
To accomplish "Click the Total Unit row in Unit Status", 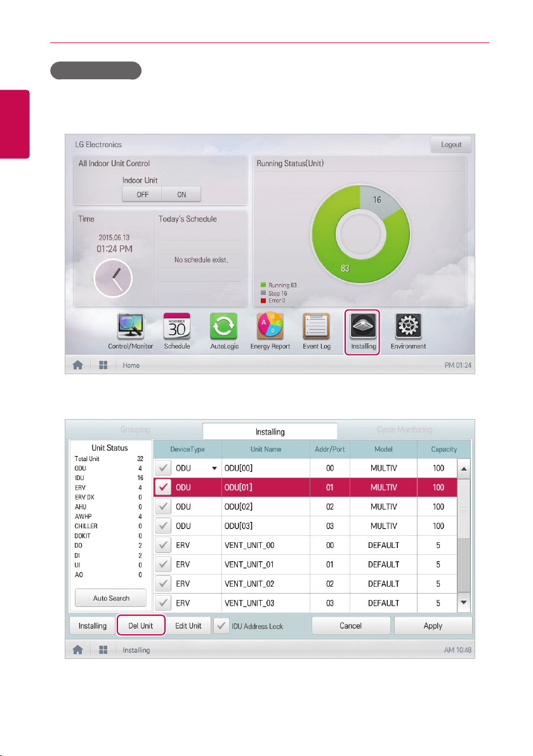I will [109, 459].
